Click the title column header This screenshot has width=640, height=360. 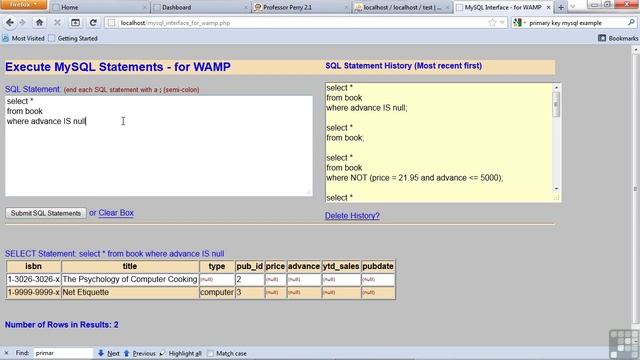130,266
